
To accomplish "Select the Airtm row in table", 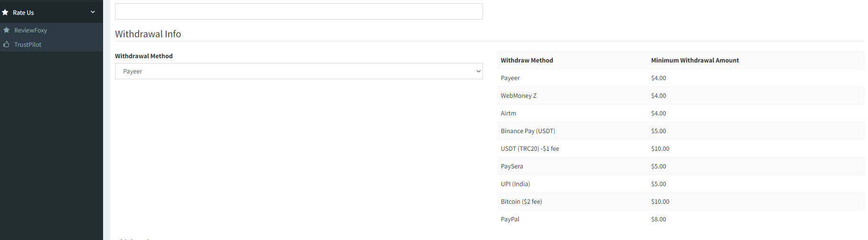I will pos(508,113).
